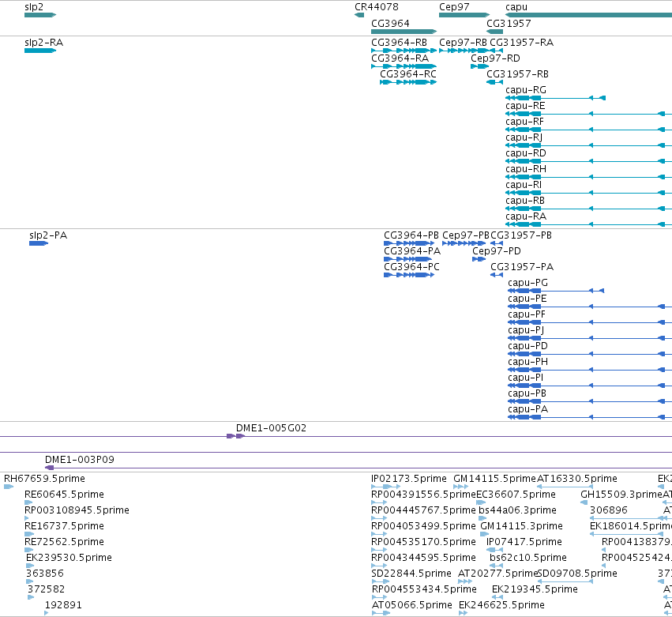672x617 pixels.
Task: Select protein label CG3964-PB
Action: click(x=411, y=235)
